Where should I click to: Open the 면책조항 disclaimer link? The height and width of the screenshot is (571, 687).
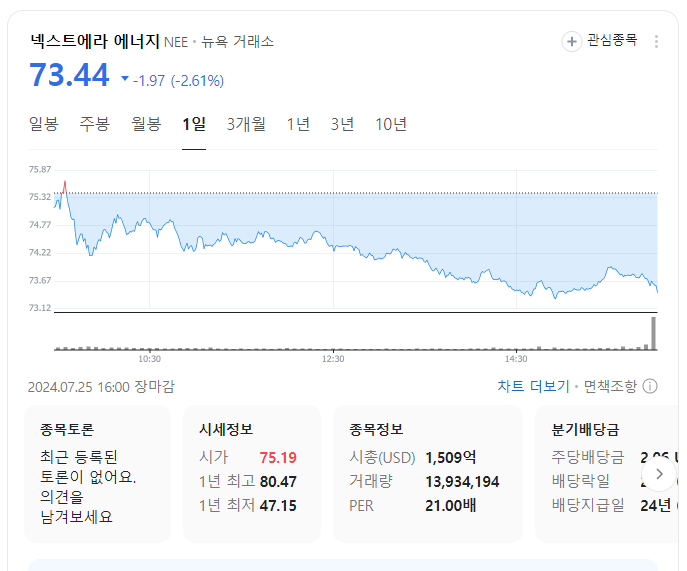(610, 387)
